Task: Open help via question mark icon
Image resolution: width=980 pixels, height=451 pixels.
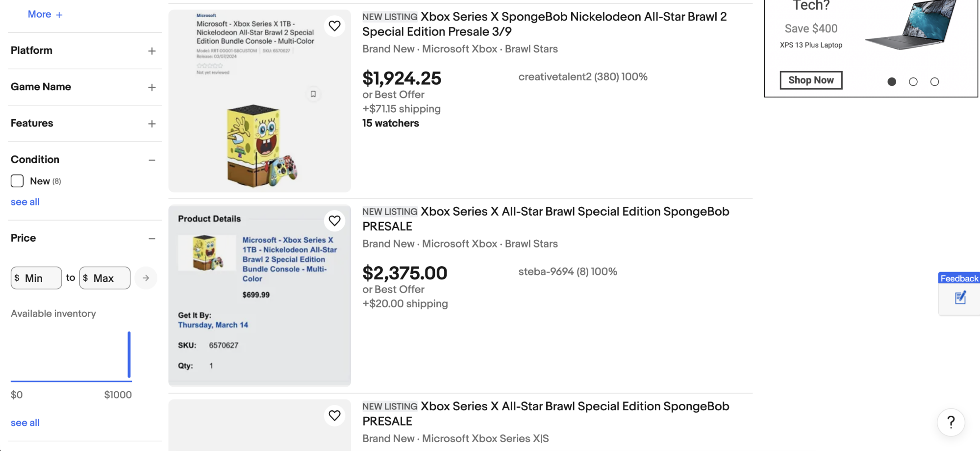Action: point(951,422)
